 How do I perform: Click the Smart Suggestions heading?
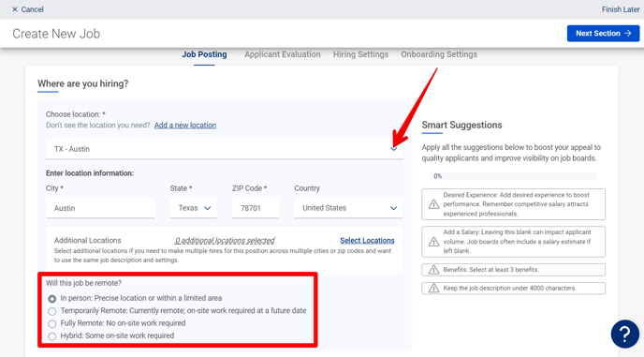[461, 125]
